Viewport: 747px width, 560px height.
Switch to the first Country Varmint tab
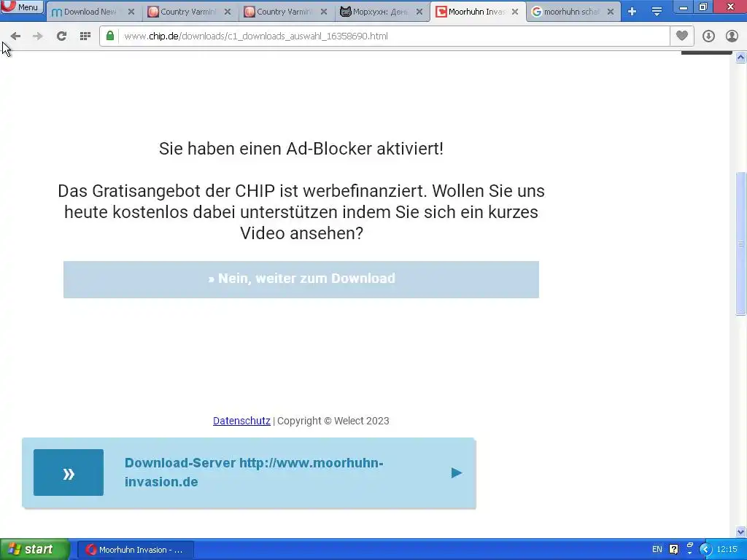[187, 12]
